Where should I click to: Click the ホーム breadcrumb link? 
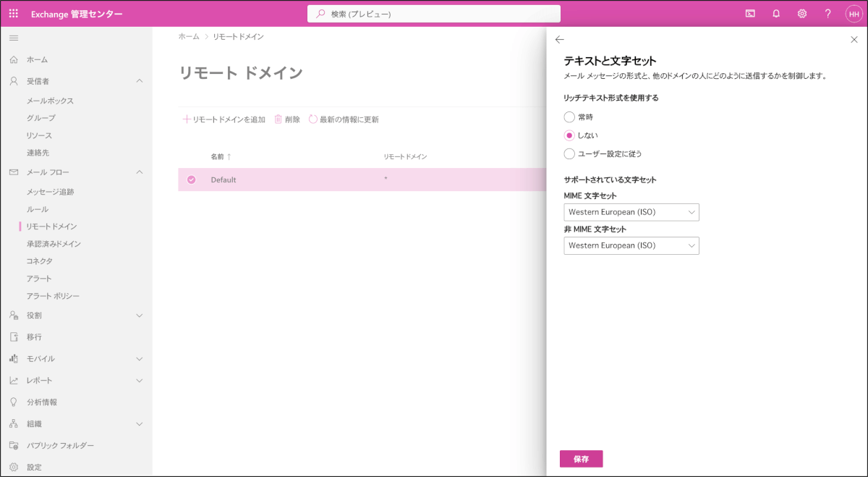click(x=189, y=36)
